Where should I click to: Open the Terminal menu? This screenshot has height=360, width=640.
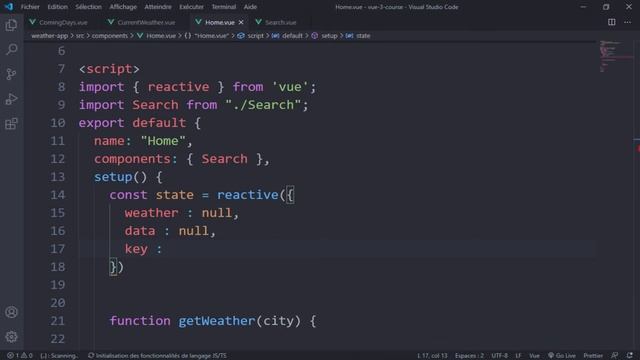[x=224, y=7]
